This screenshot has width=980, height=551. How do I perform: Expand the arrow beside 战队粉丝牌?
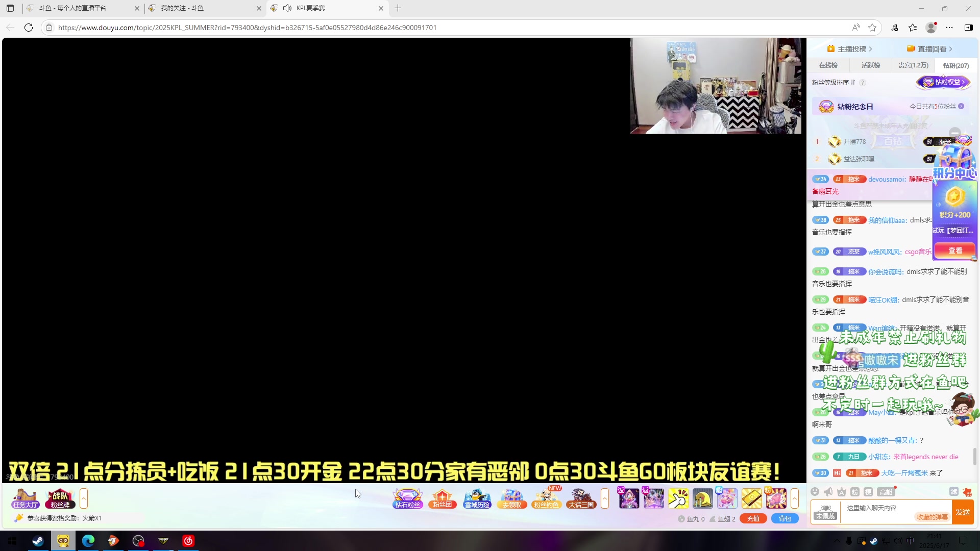tap(84, 498)
